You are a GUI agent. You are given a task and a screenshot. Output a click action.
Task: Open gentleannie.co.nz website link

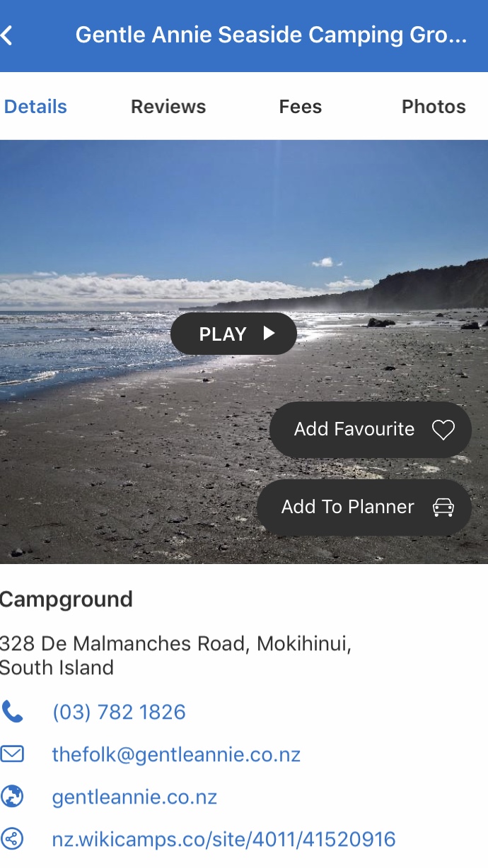pos(134,797)
